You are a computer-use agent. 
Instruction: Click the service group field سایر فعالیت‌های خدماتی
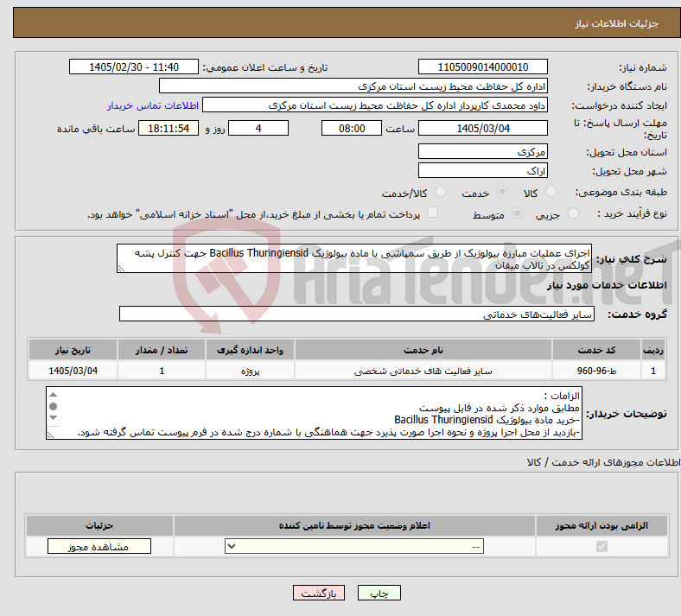357,314
